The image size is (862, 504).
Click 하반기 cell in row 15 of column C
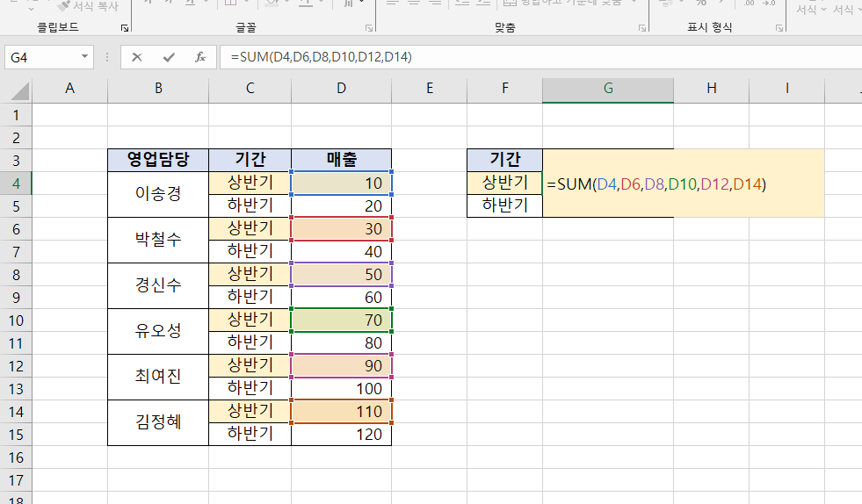250,434
